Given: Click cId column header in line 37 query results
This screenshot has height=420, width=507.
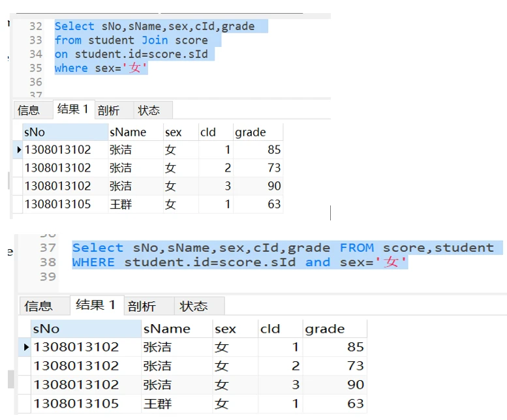Looking at the screenshot, I should coord(270,329).
